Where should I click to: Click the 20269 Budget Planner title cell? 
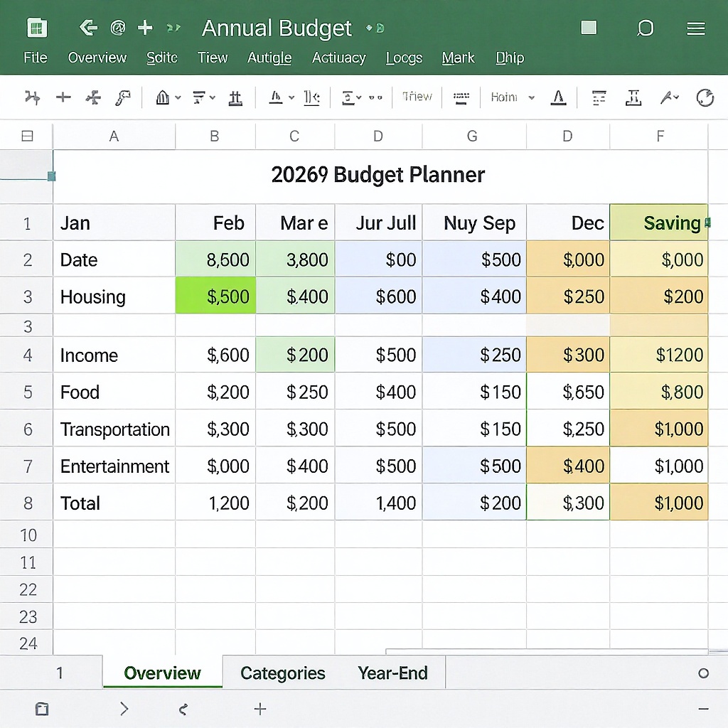click(x=380, y=176)
